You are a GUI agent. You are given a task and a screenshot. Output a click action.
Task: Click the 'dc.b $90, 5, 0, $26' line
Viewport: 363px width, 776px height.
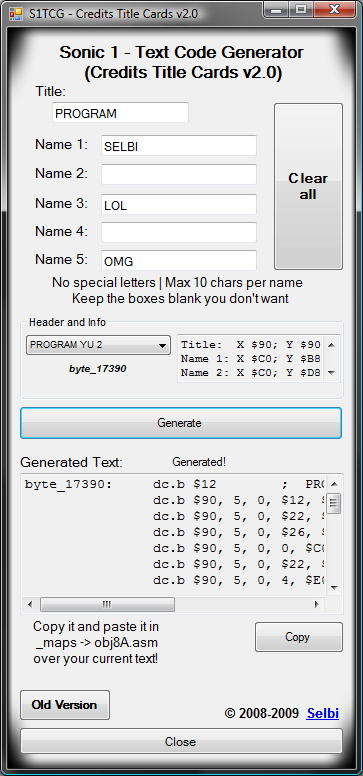[x=239, y=533]
